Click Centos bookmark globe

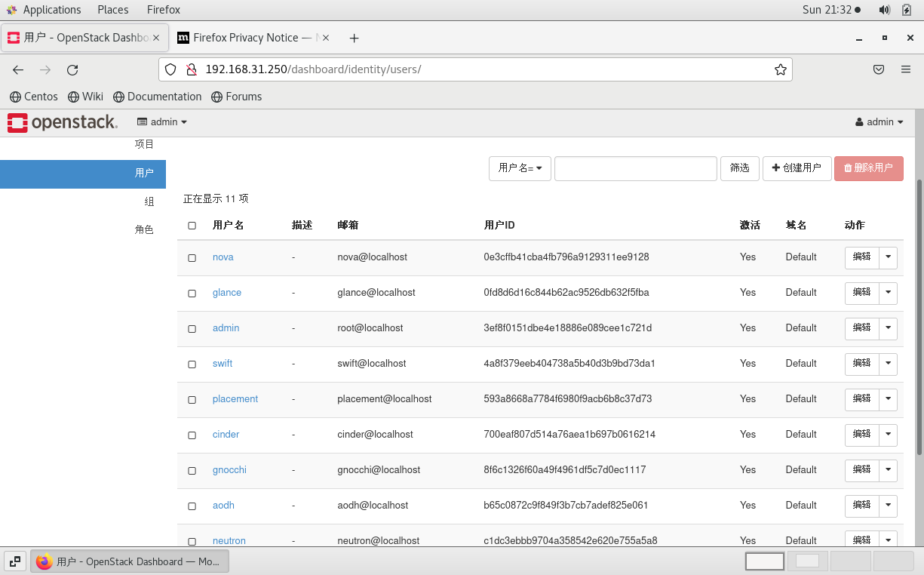tap(15, 97)
